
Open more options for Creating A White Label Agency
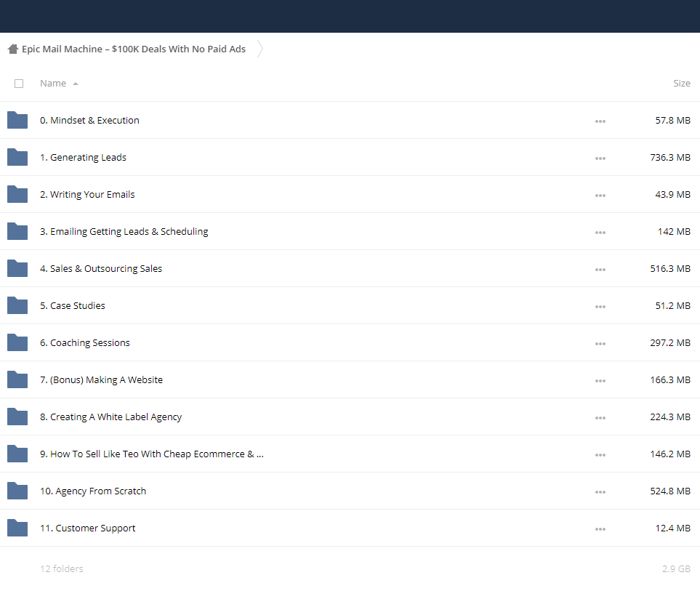[x=600, y=418]
